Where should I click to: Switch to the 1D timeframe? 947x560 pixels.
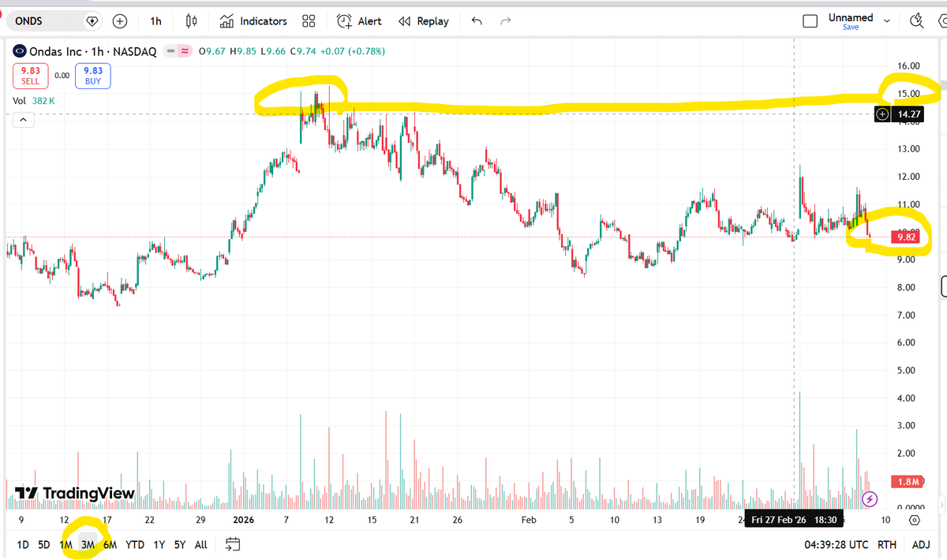[x=23, y=544]
